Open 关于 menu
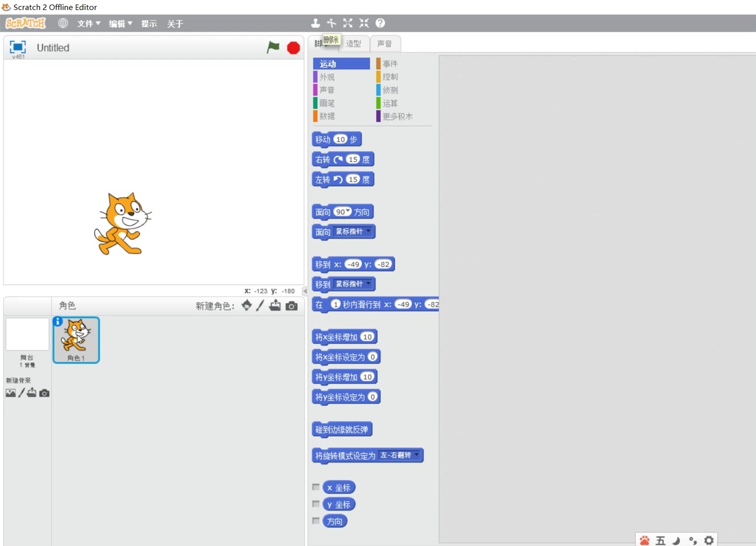The width and height of the screenshot is (756, 546). pyautogui.click(x=175, y=24)
